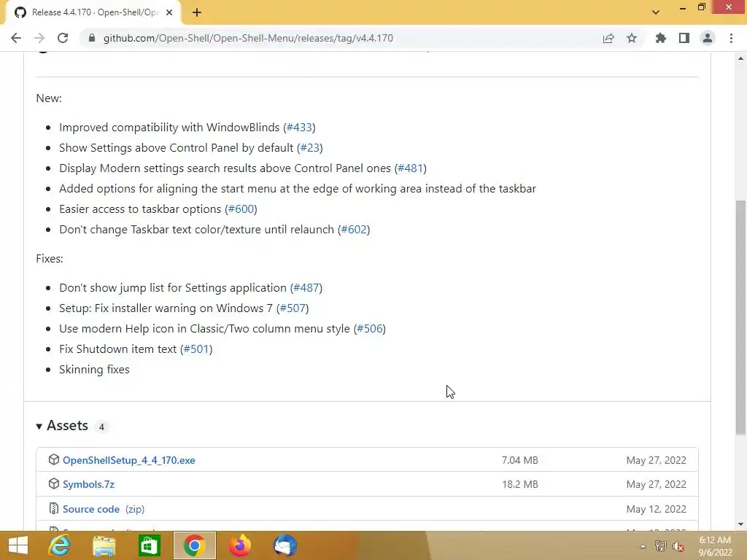Click the address bar URL
Screen dimensions: 747x560
pyautogui.click(x=248, y=38)
